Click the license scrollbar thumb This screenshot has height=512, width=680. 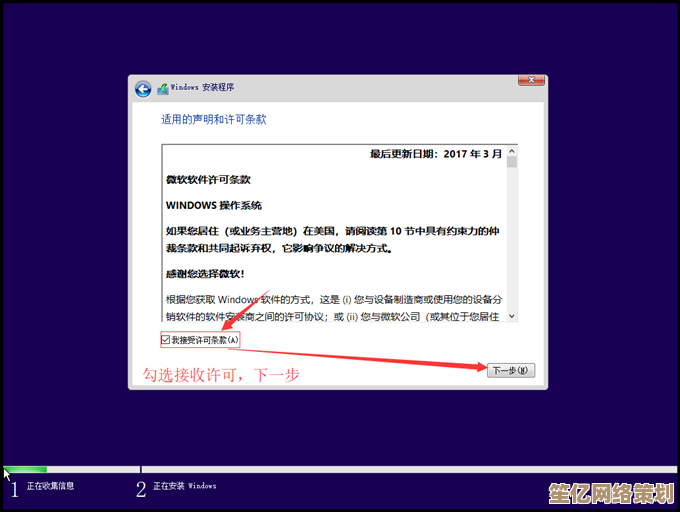(x=512, y=162)
